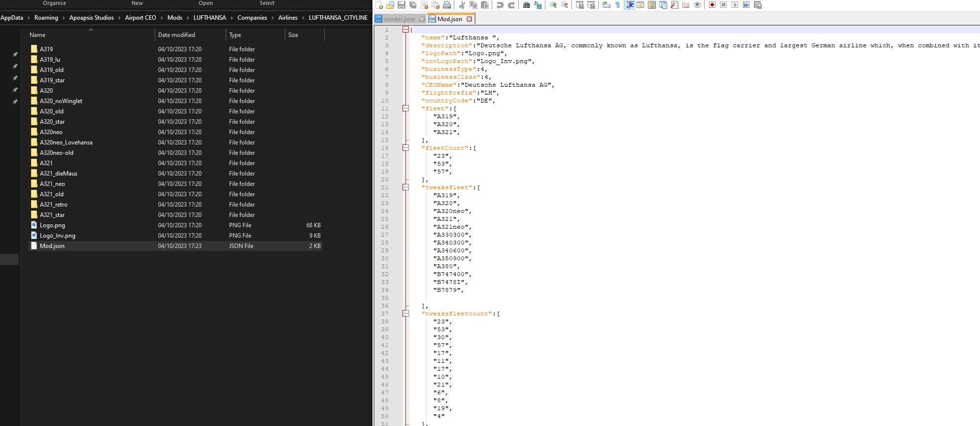Sort files by Date modified column
Screen dimensions: 980x426
[190, 35]
